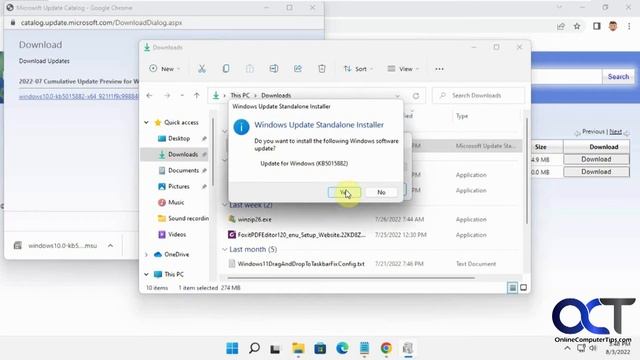Select the winzip26.exe file
640x360 pixels.
(x=254, y=220)
